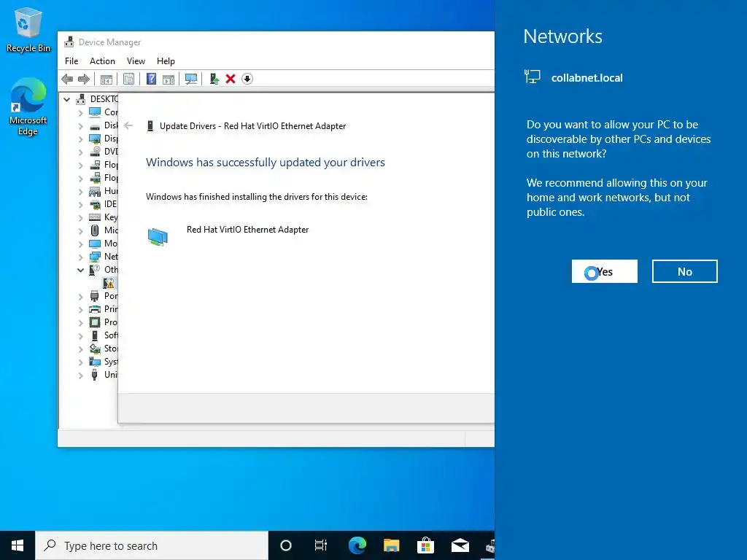Select the Software devices tree row
Image resolution: width=747 pixels, height=560 pixels.
pyautogui.click(x=104, y=335)
